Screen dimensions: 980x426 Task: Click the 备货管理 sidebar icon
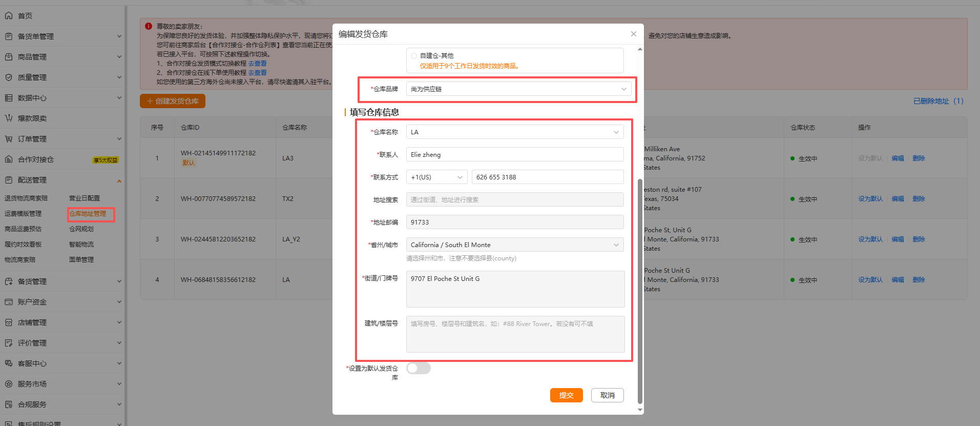click(9, 281)
